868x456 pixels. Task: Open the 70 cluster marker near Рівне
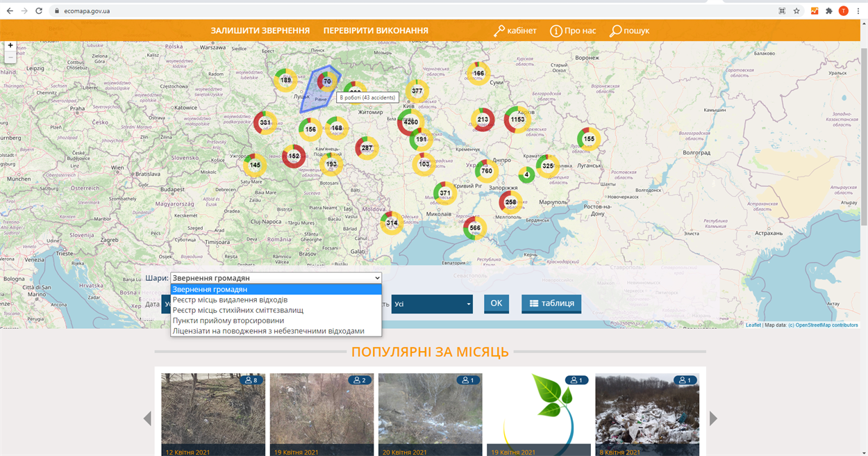click(x=327, y=82)
